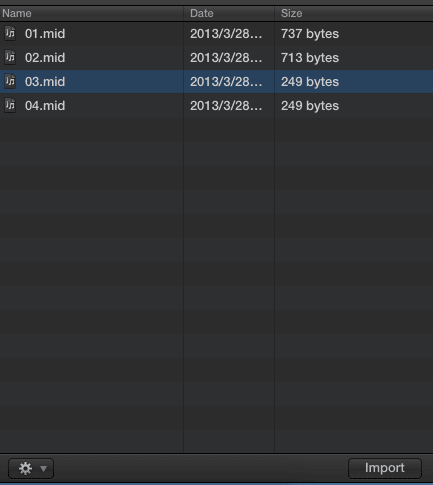This screenshot has height=485, width=433.
Task: Click the 713 bytes size entry
Action: 310,58
